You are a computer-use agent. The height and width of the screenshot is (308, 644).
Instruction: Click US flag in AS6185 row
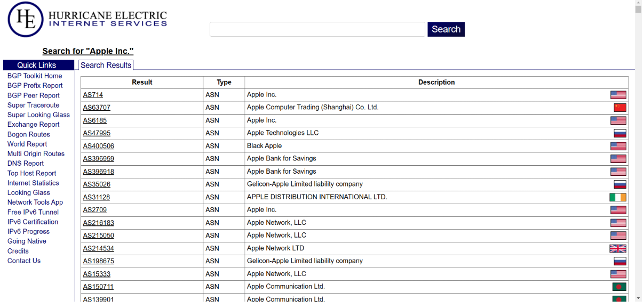(618, 120)
